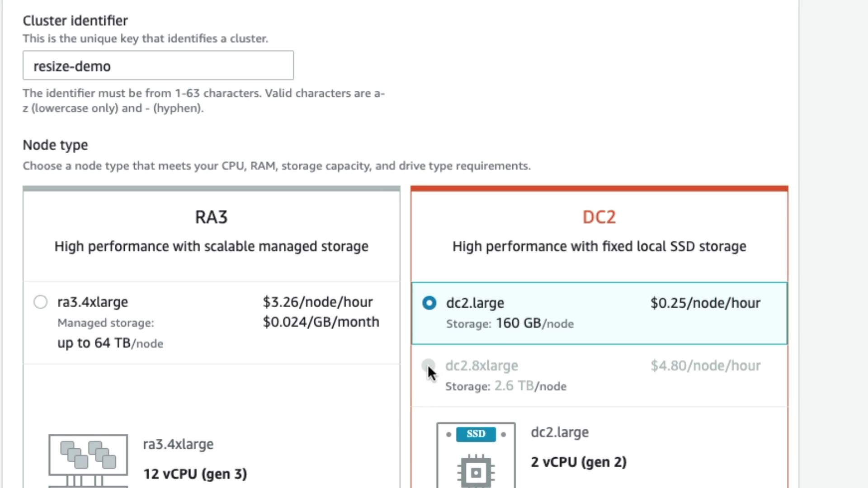The image size is (868, 488).
Task: Click the dc2.8xlarge option label
Action: point(481,366)
